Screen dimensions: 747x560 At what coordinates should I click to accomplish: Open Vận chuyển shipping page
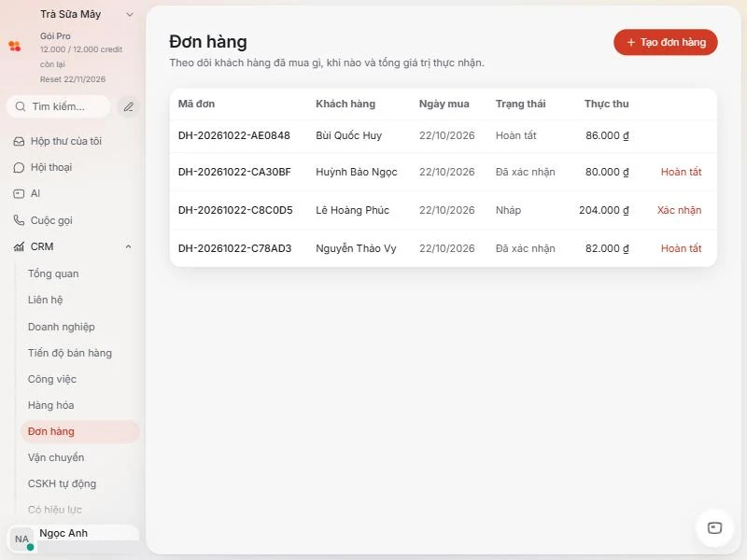point(56,457)
